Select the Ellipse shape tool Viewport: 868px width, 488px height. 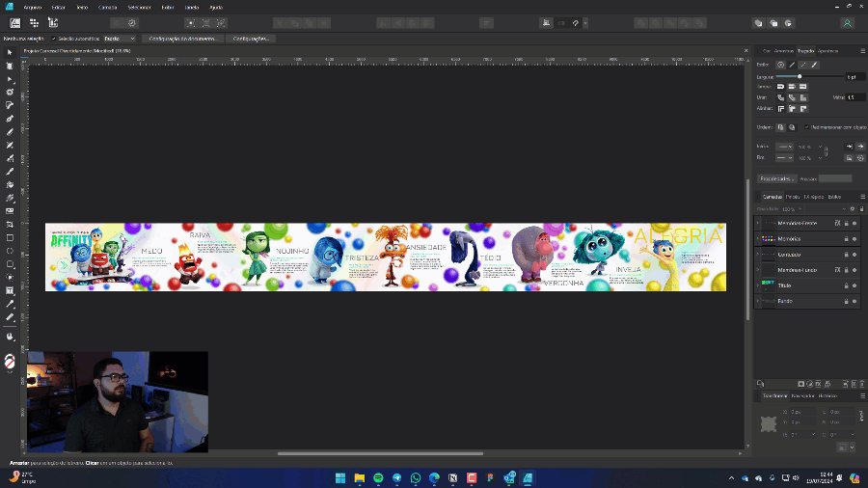coord(10,251)
